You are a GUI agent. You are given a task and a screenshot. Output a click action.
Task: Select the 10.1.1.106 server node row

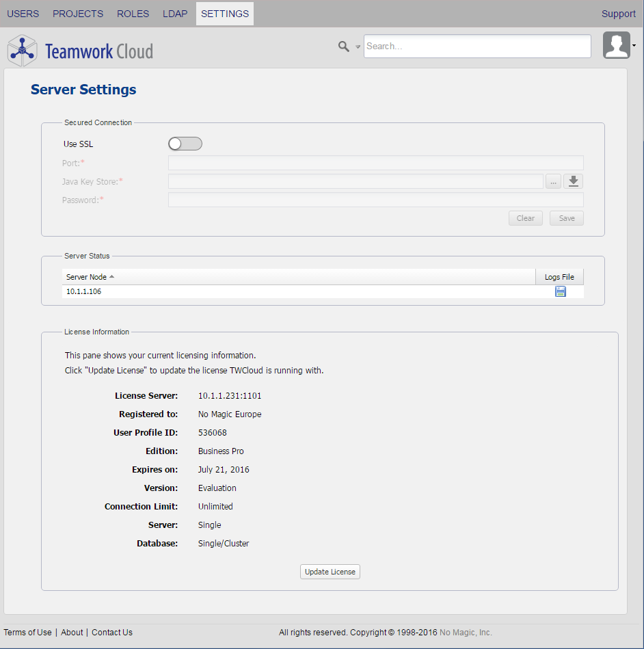(323, 291)
